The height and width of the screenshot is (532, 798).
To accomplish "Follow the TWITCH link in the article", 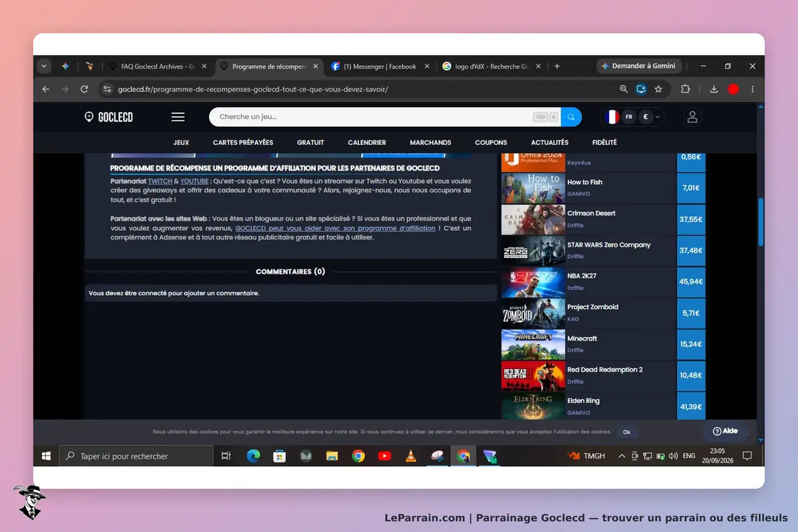I will pos(160,181).
